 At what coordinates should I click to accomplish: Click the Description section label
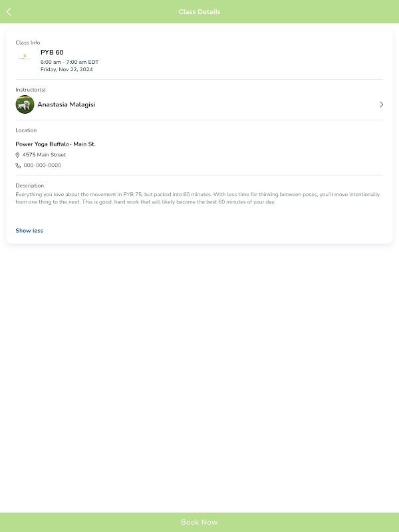(29, 186)
